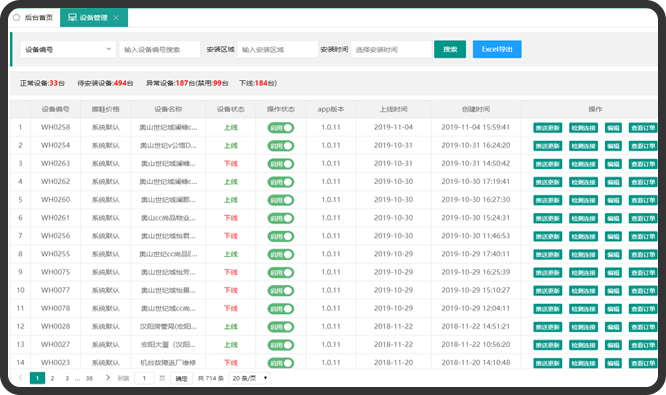Switch off 启用 for device WH0260

[281, 200]
